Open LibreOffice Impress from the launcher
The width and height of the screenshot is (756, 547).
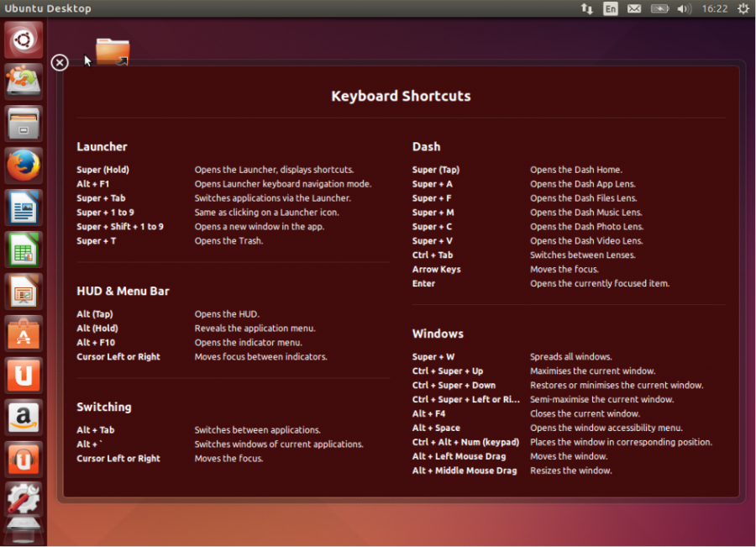pyautogui.click(x=23, y=292)
